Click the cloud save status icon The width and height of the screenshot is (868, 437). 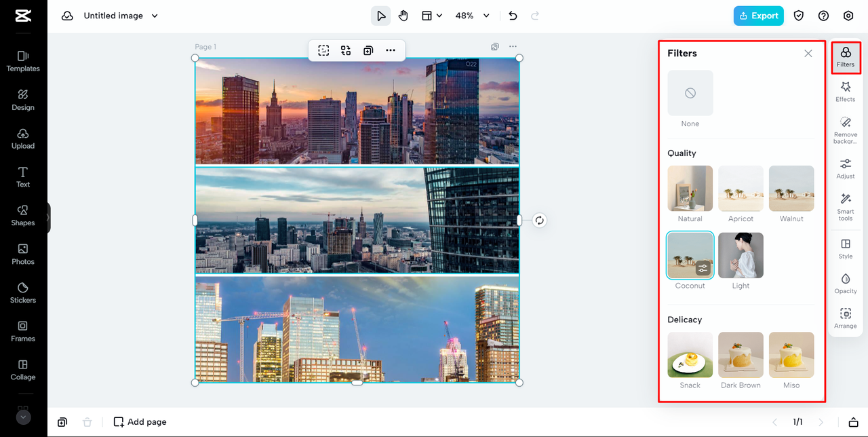coord(67,16)
